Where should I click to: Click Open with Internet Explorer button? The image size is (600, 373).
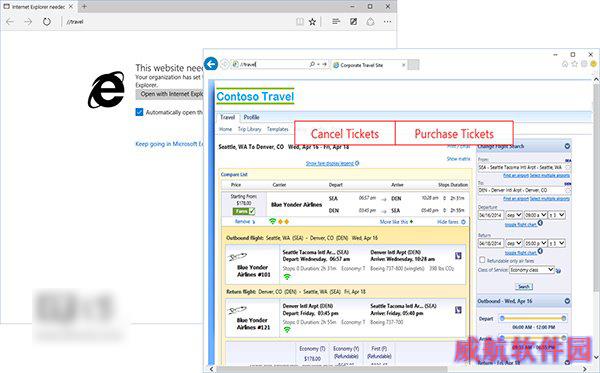tap(171, 94)
